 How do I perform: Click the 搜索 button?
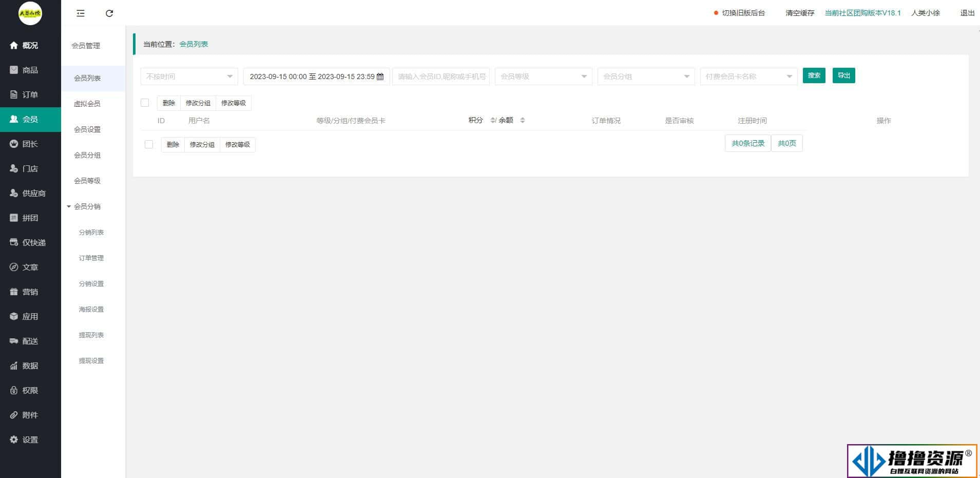pos(814,75)
